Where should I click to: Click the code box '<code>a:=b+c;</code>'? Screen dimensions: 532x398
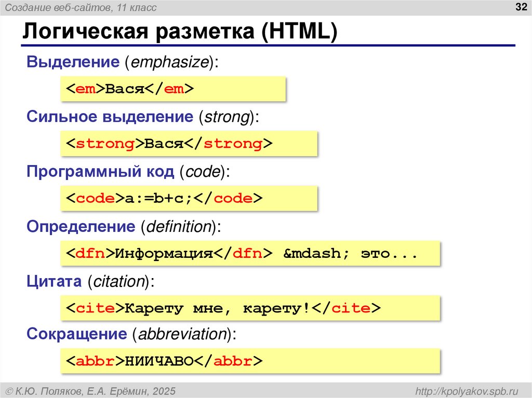pyautogui.click(x=189, y=198)
